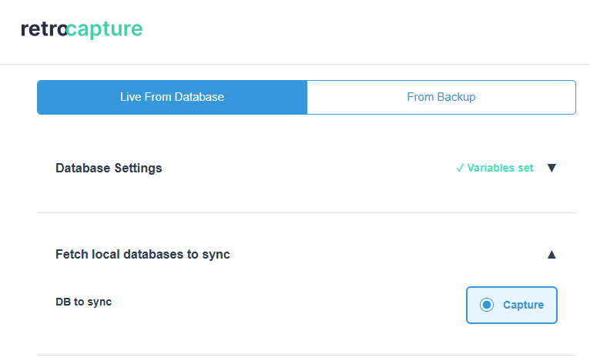The height and width of the screenshot is (364, 590).
Task: Toggle the Capture record indicator dot
Action: (x=487, y=305)
